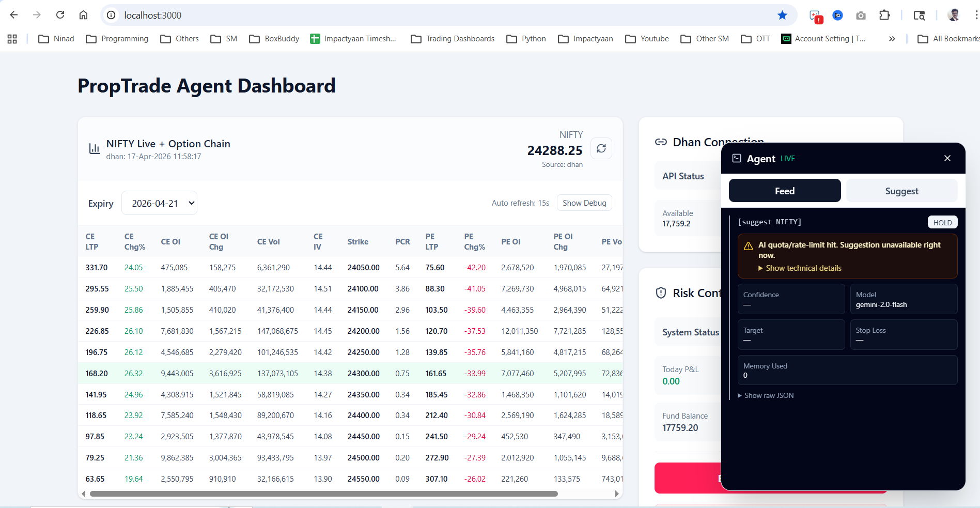The width and height of the screenshot is (980, 508).
Task: Go to browser home page
Action: click(83, 15)
